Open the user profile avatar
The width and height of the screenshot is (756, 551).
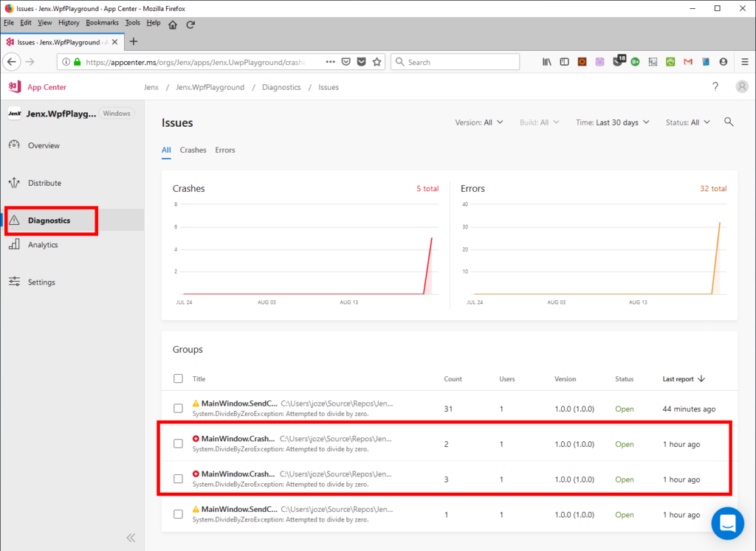[x=742, y=87]
